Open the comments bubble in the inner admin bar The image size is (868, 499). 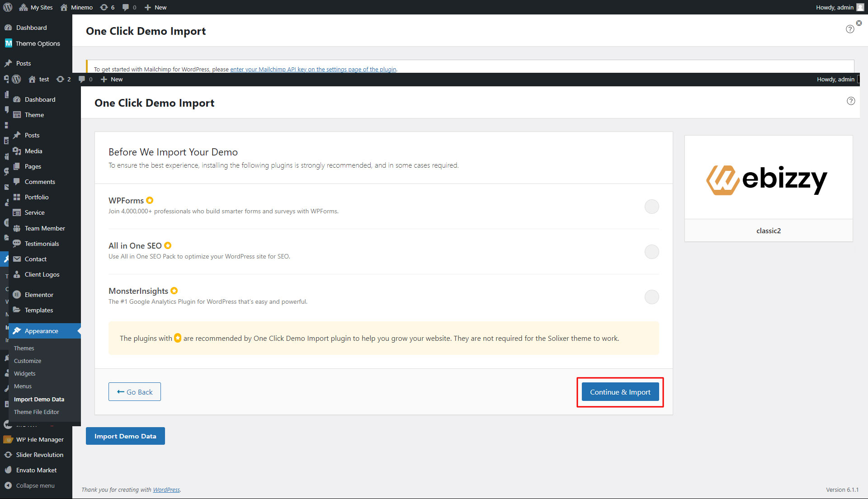pos(85,79)
